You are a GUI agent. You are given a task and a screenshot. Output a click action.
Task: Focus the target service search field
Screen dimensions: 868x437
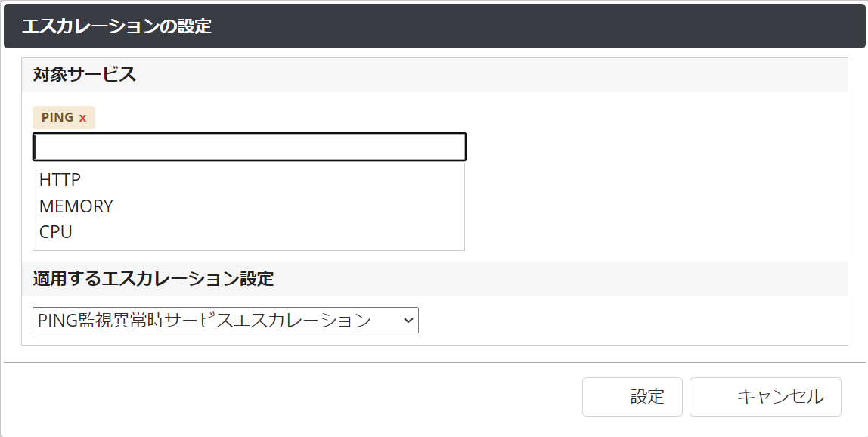coord(250,147)
